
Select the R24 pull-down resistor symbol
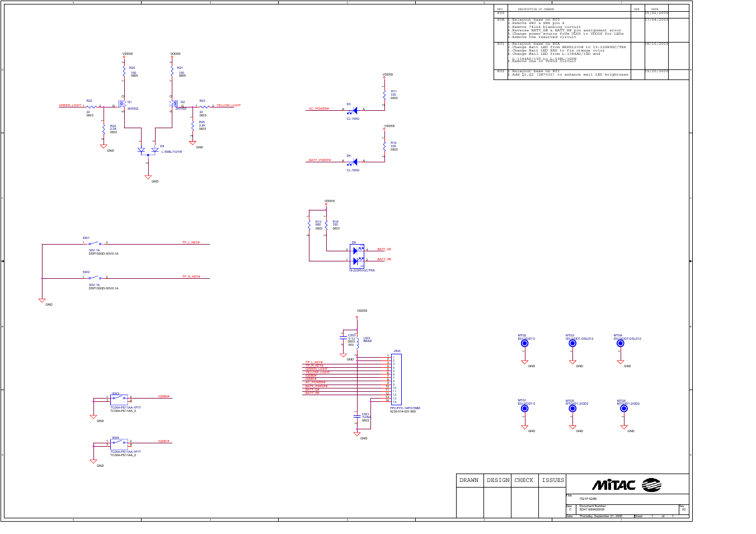(x=104, y=130)
